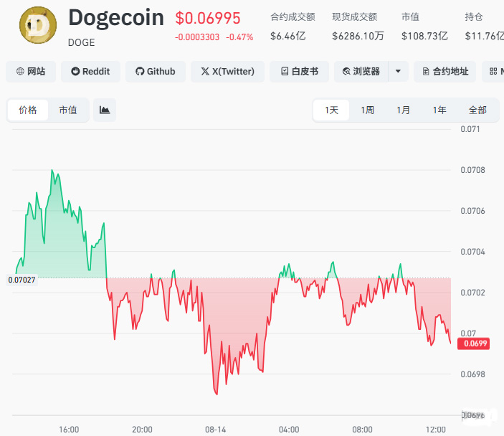Select the 全部 time range
The width and height of the screenshot is (504, 436).
pos(477,110)
